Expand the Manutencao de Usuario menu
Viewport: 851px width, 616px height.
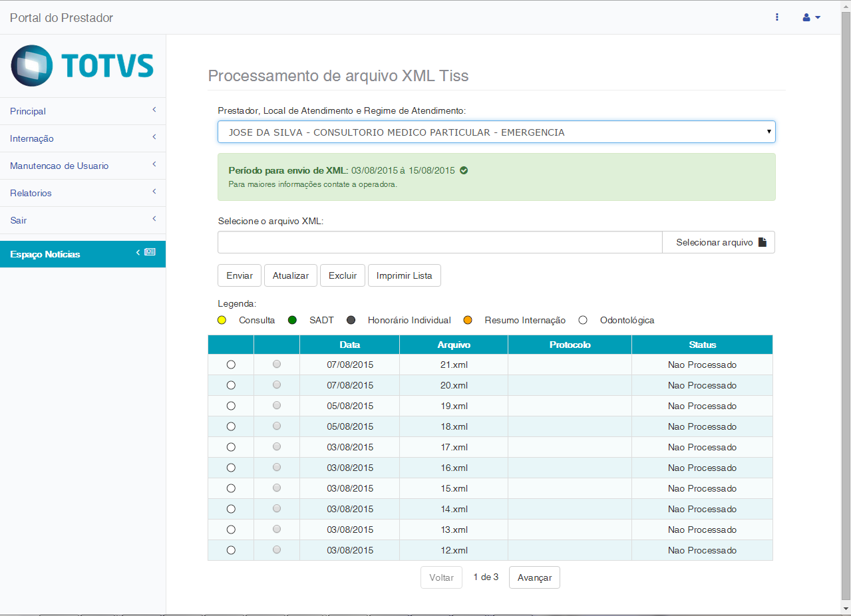pos(83,166)
